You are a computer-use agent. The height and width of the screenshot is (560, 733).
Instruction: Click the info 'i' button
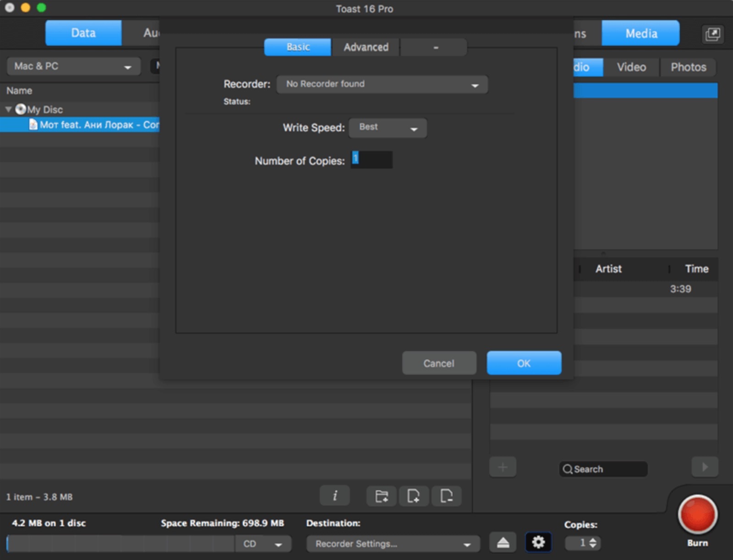point(335,496)
